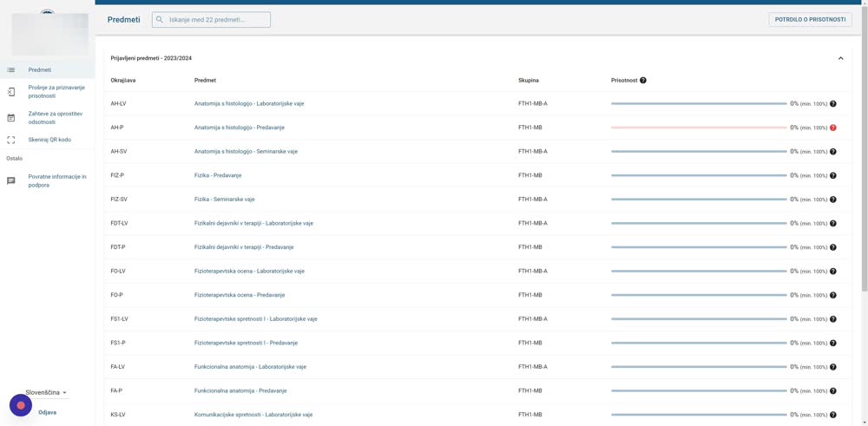This screenshot has width=868, height=426.
Task: Click the help icon in the FIZ-P row
Action: point(833,175)
